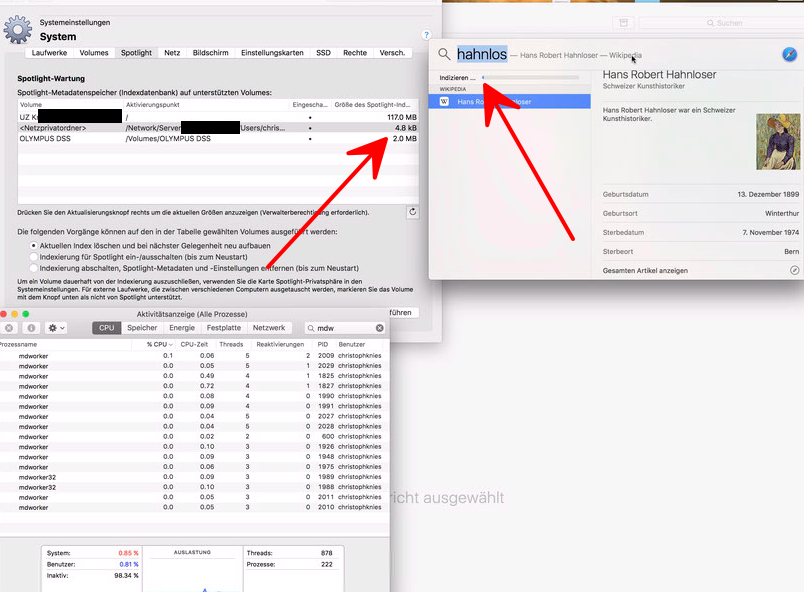Open the gear action menu in Aktivitätsanzeige
This screenshot has width=804, height=592.
click(56, 328)
